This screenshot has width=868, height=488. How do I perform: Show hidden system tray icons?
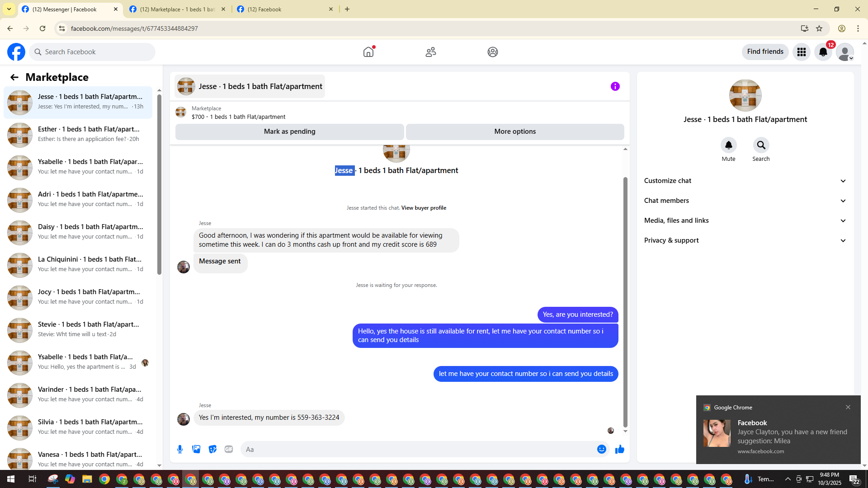point(788,479)
